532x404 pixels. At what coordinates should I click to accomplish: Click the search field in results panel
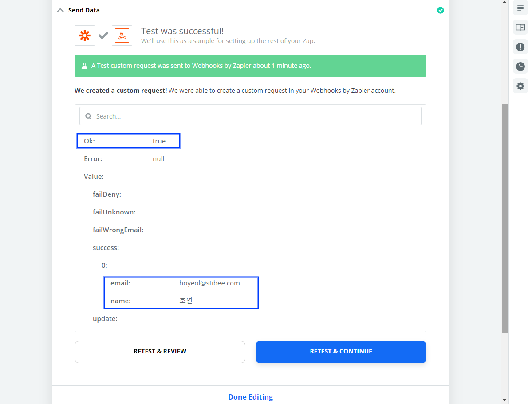[x=250, y=116]
